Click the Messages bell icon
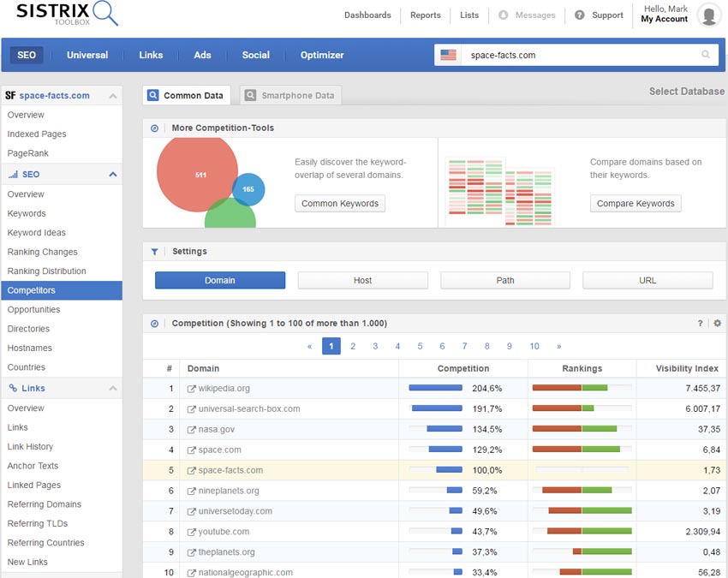728x578 pixels. 503,15
